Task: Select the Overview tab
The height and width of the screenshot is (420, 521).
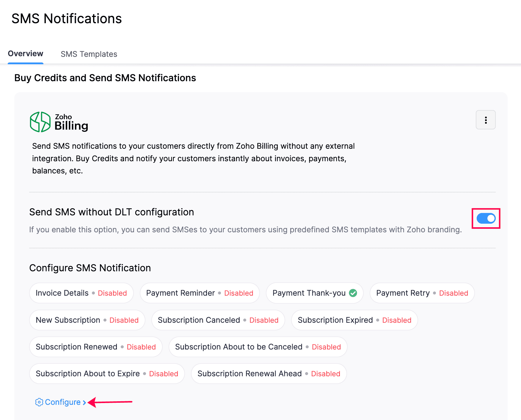Action: pyautogui.click(x=25, y=54)
